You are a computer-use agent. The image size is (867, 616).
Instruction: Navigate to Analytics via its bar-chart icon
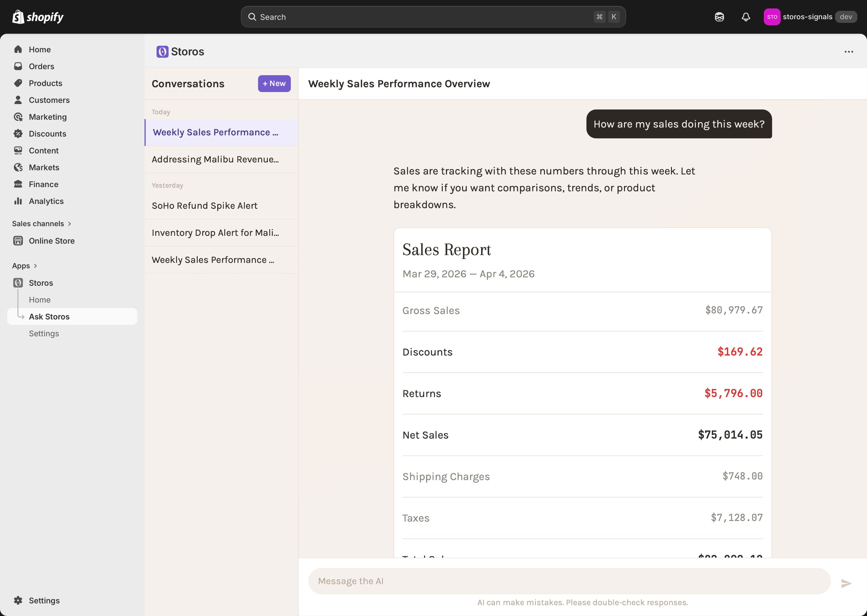coord(18,201)
